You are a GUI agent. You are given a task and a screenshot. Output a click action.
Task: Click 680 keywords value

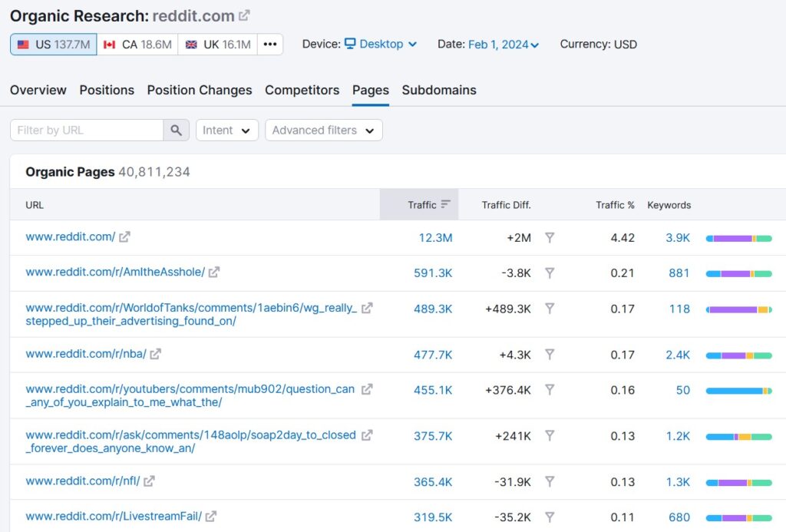click(x=679, y=517)
